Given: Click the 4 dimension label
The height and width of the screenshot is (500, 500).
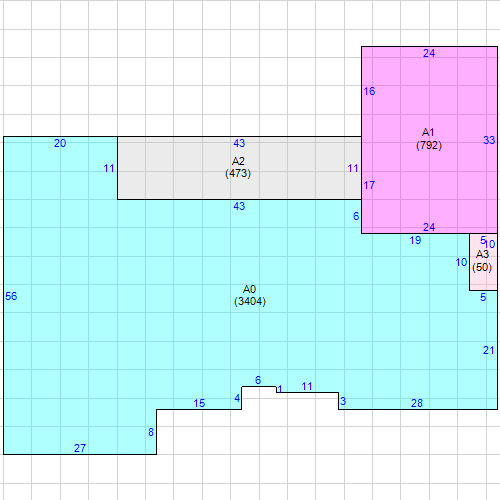Looking at the screenshot, I should pyautogui.click(x=237, y=398).
